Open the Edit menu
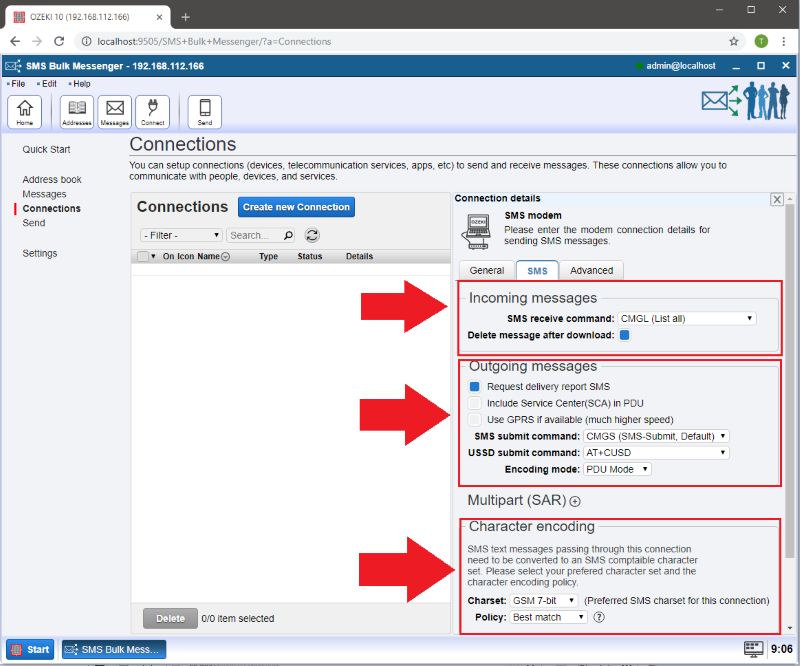Image resolution: width=800 pixels, height=666 pixels. [x=49, y=84]
